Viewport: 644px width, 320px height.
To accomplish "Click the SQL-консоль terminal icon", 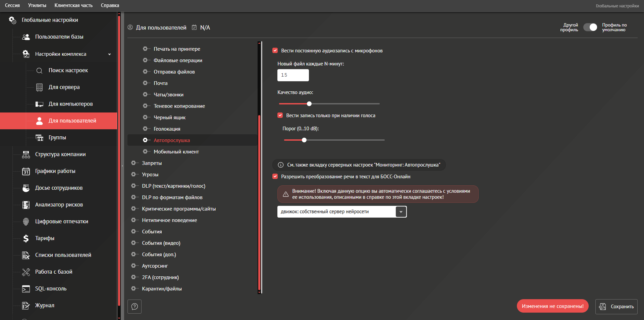I will (x=26, y=289).
